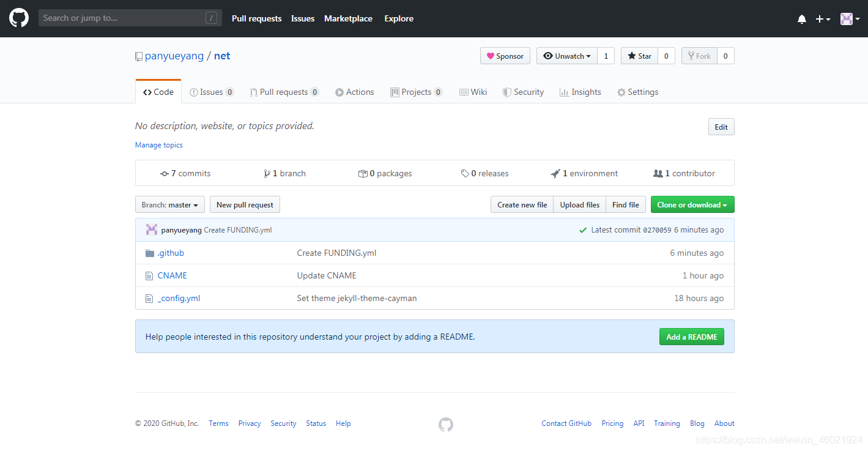Viewport: 868px width, 451px height.
Task: Open the Update CNAME commit message
Action: pos(327,275)
